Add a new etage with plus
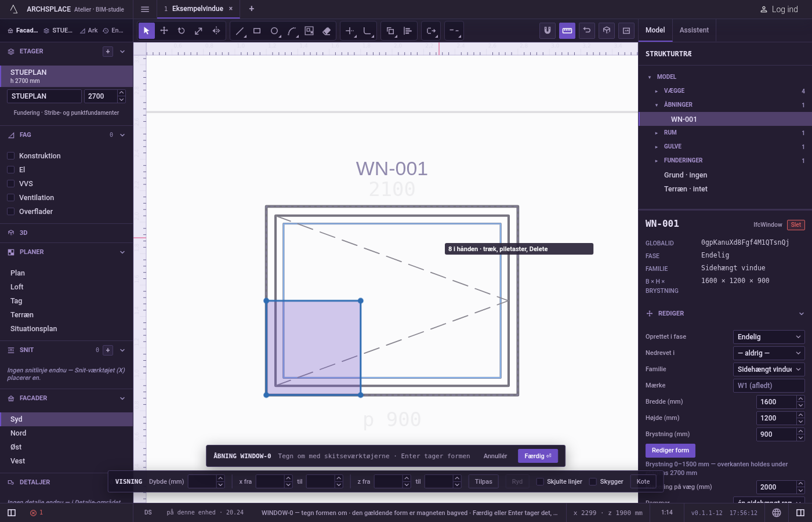The width and height of the screenshot is (812, 522). point(108,52)
